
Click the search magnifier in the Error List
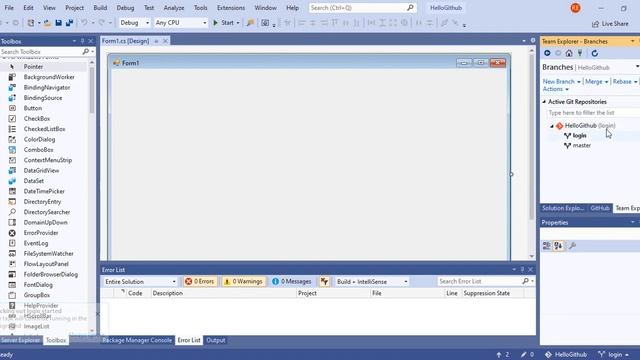coord(526,281)
